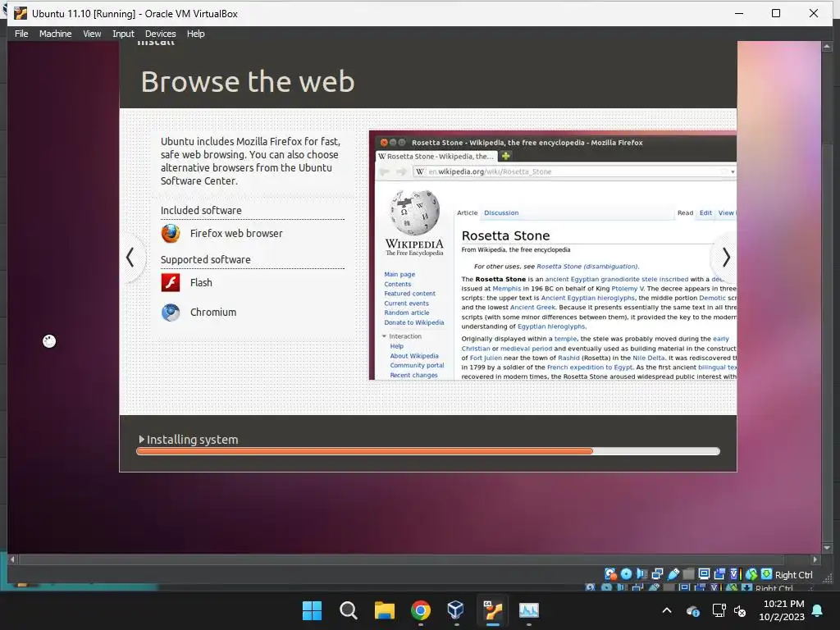
Task: Click the USB devices status icon
Action: click(673, 574)
